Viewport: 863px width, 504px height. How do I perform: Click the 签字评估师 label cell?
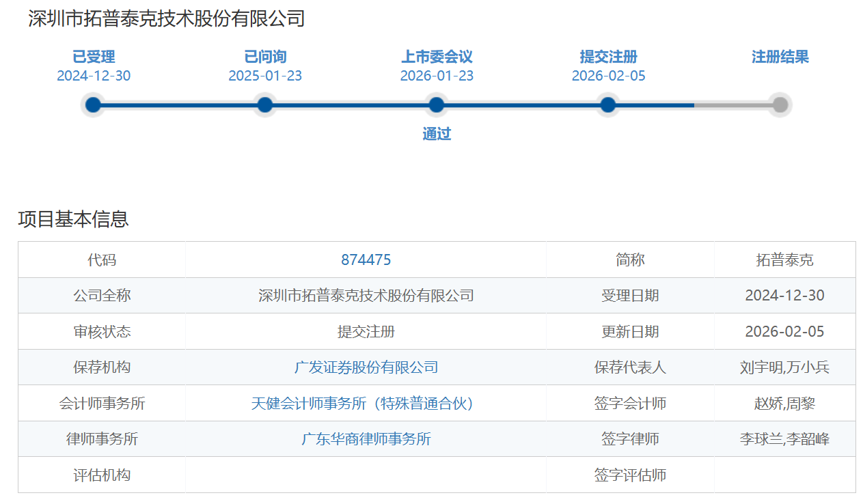[x=630, y=475]
